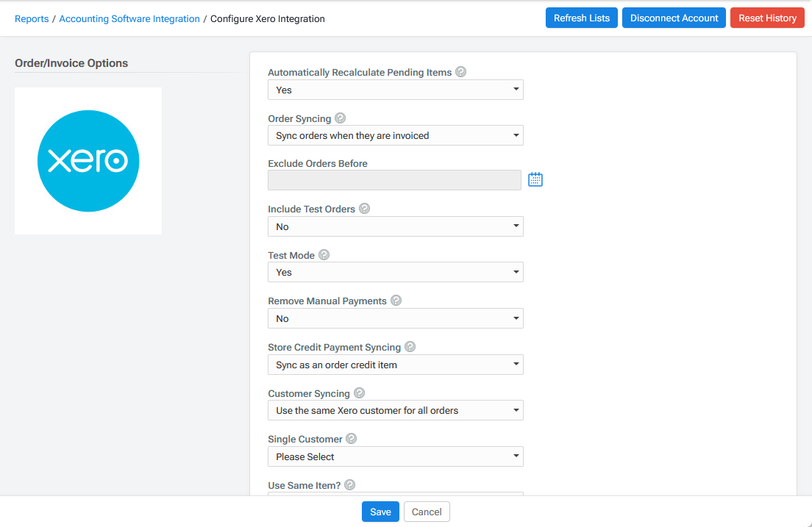This screenshot has width=812, height=527.
Task: Expand Store Credit Payment Syncing dropdown
Action: (x=396, y=365)
